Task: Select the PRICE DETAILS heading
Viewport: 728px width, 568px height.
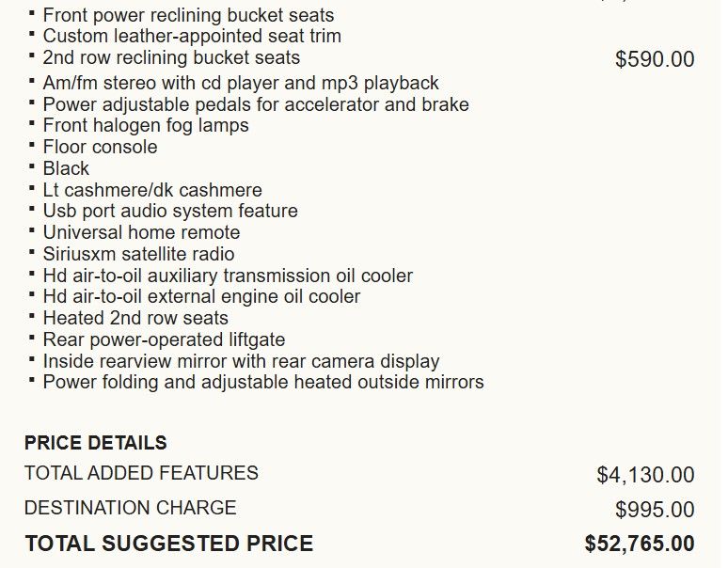Action: [96, 443]
